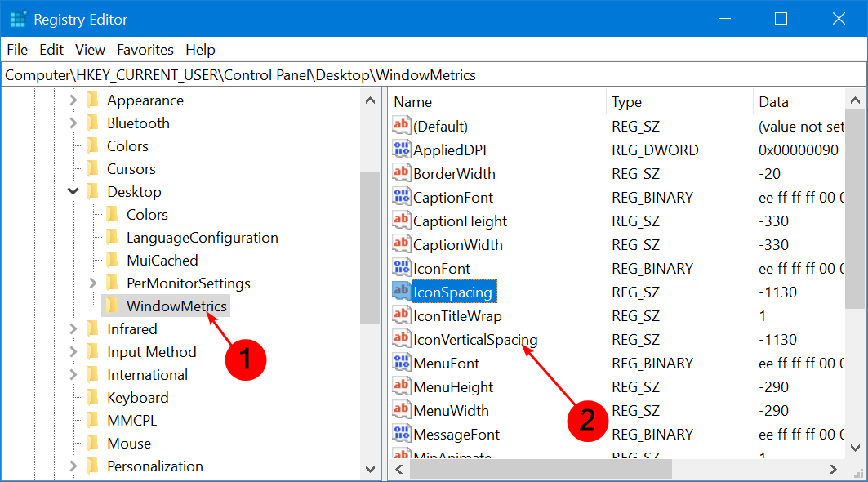The image size is (868, 482).
Task: Select the Colors subkey under Desktop
Action: point(147,214)
